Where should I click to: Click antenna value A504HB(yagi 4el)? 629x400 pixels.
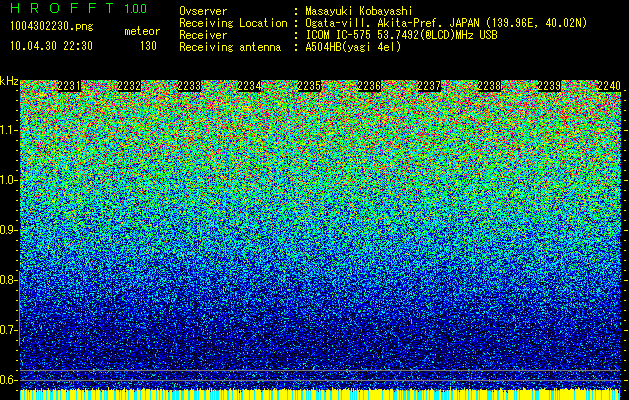click(x=353, y=47)
